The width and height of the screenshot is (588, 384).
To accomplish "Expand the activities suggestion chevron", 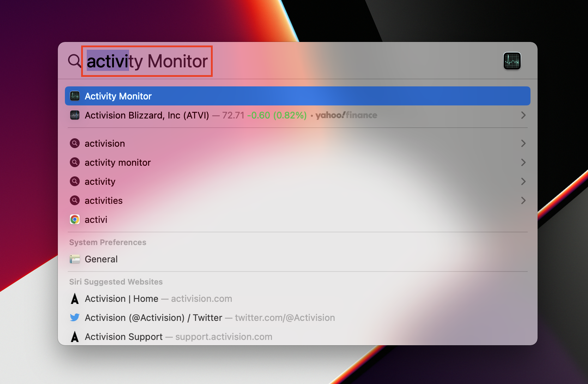I will [x=523, y=200].
